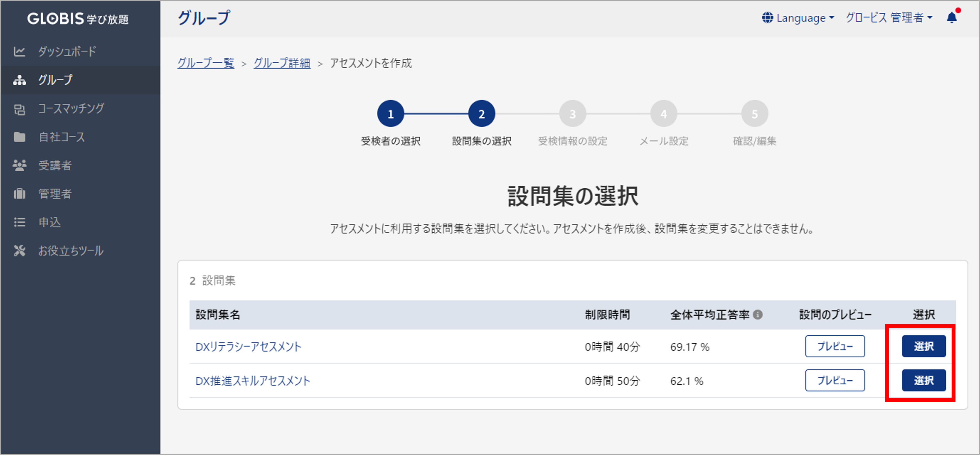Open 受講者 in the sidebar
The height and width of the screenshot is (455, 980).
[x=81, y=165]
